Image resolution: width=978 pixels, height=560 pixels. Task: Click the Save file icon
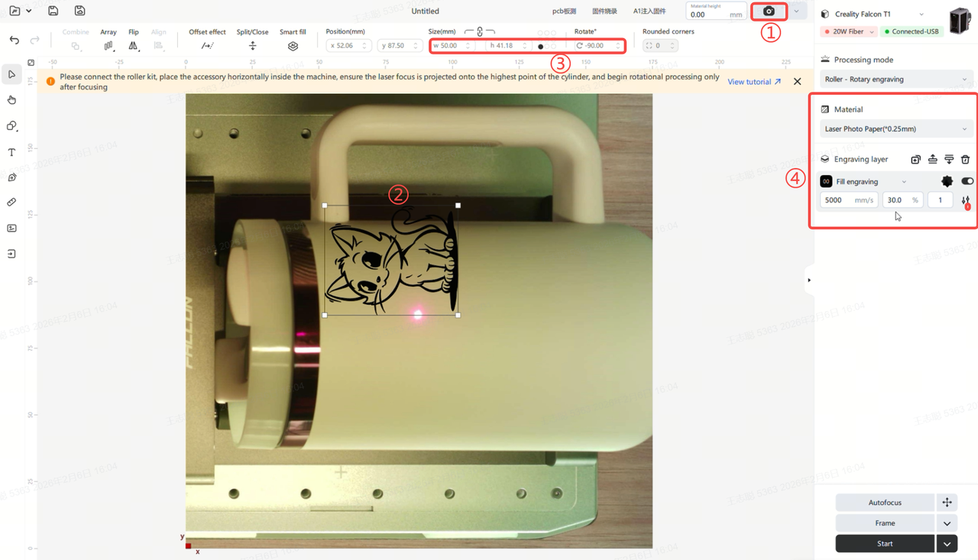click(53, 11)
